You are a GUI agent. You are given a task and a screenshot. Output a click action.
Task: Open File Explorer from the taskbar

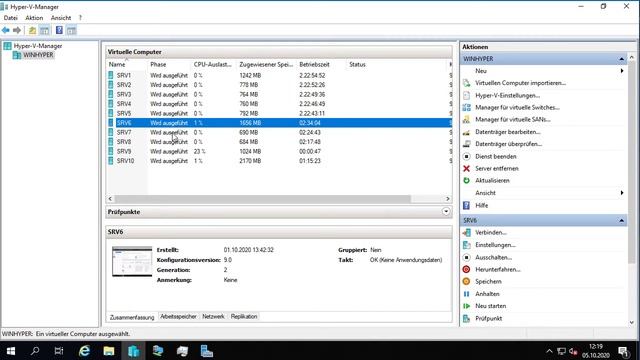[109, 351]
